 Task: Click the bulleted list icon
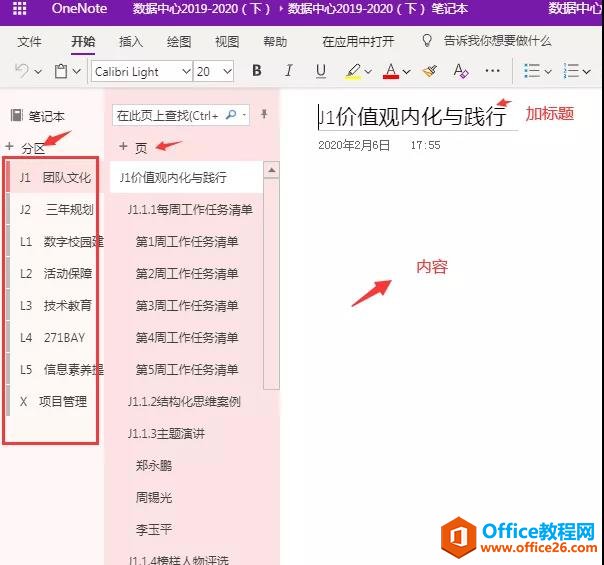[x=532, y=71]
